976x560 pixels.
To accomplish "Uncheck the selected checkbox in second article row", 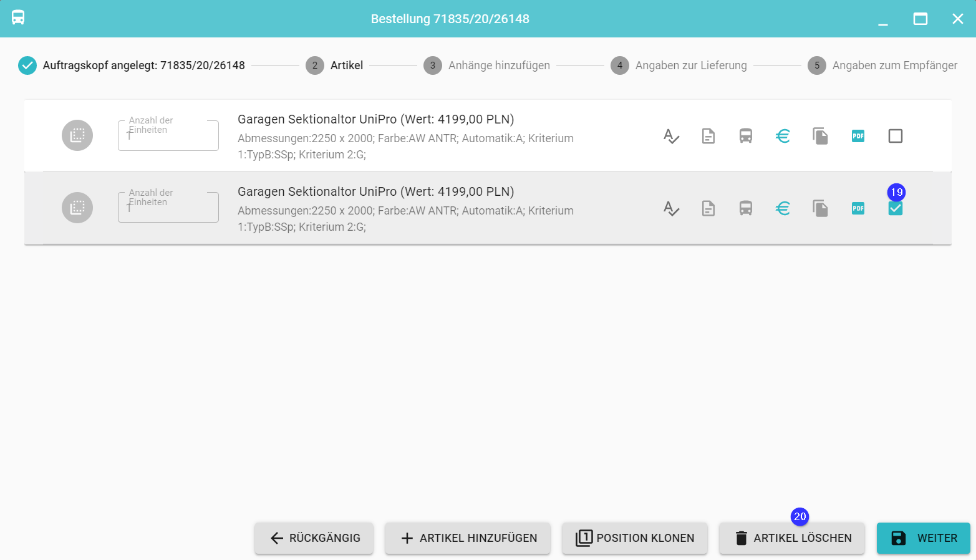I will (x=896, y=208).
